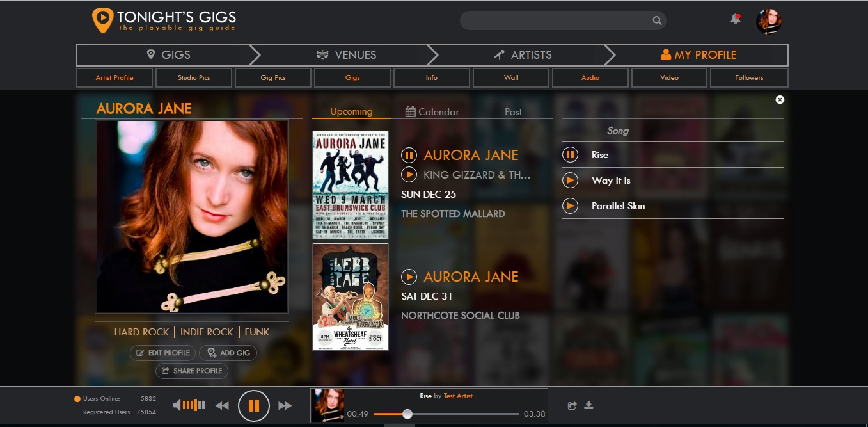
Task: Open the Artists main navigation tab
Action: click(x=523, y=55)
